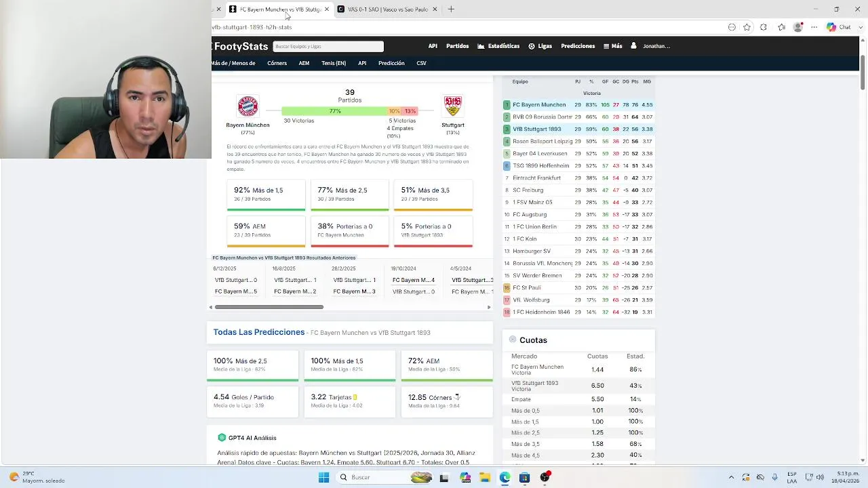Open Windows Start menu

pyautogui.click(x=323, y=477)
